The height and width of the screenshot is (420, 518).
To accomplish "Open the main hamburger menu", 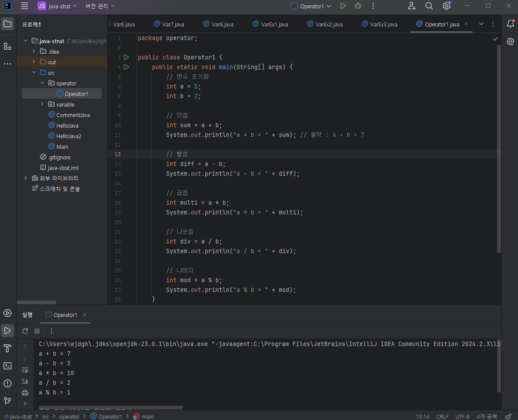I will click(25, 6).
